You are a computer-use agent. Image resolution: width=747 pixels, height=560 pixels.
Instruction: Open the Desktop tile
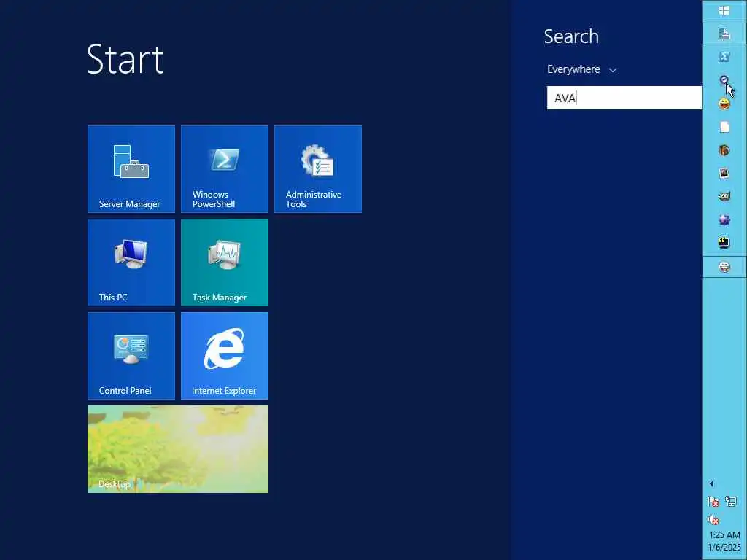[178, 449]
